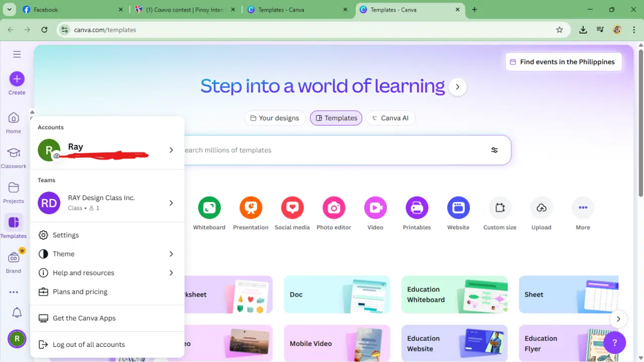Expand the Theme submenu
Screen dimensions: 644x362
(107, 254)
